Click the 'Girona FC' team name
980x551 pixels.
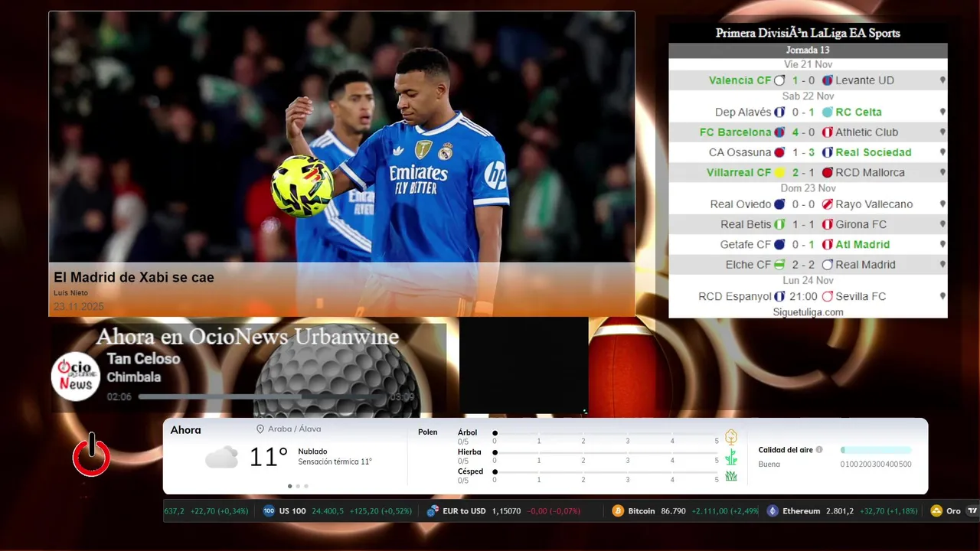pyautogui.click(x=861, y=224)
